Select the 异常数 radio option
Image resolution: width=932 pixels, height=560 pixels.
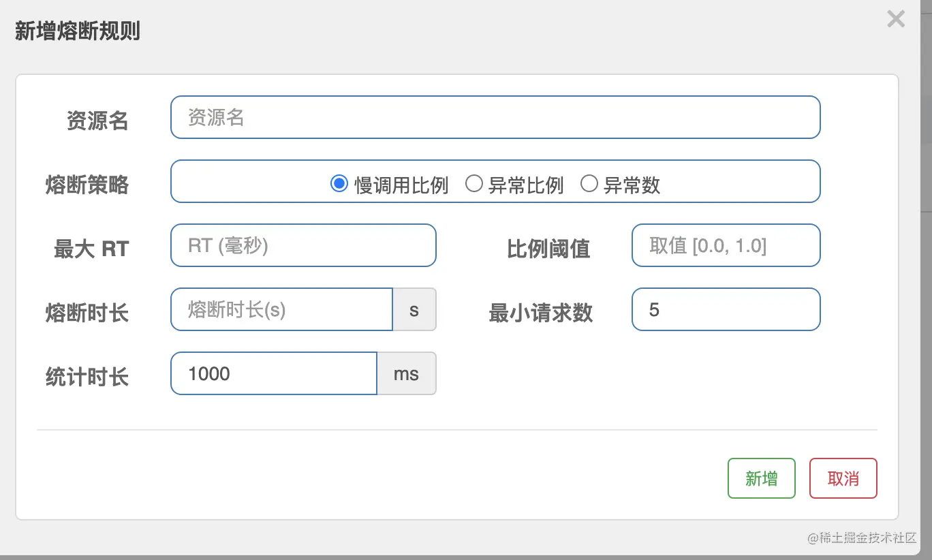pyautogui.click(x=589, y=184)
